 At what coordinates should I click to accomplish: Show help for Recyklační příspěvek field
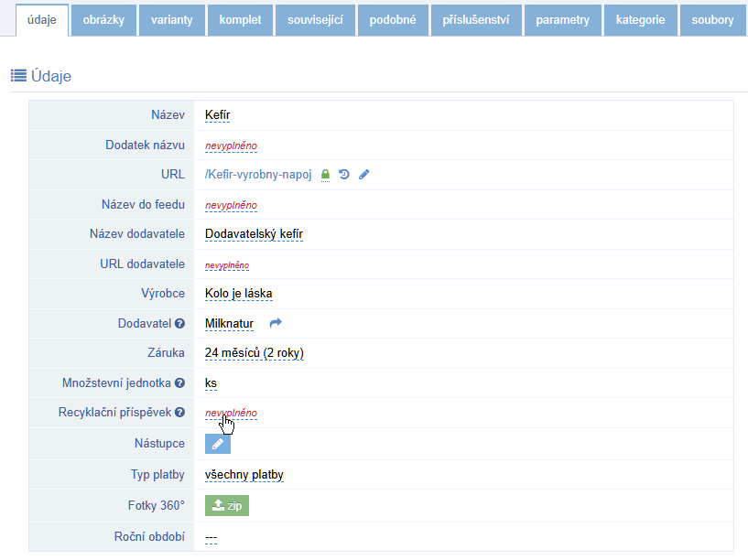[x=180, y=414]
